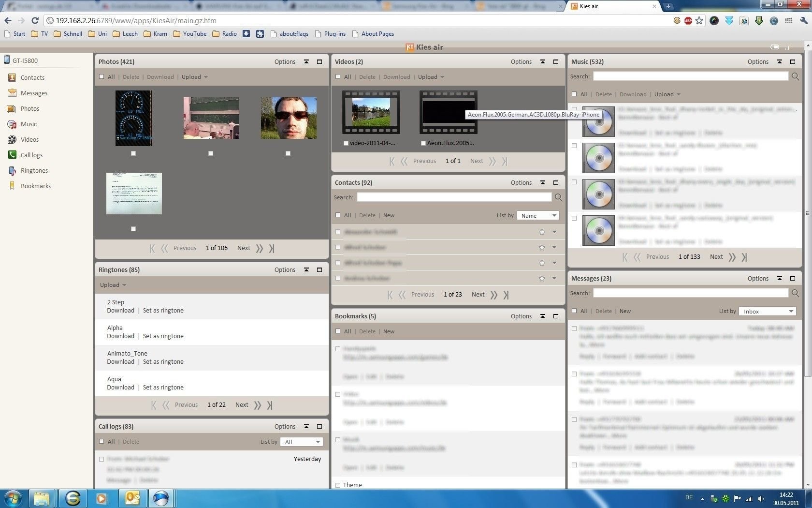Screen dimensions: 812x508
Task: Maximize the Contacts panel
Action: tap(556, 182)
